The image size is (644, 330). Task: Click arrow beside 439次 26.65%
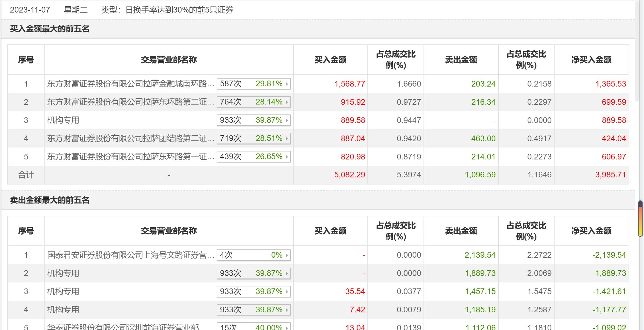[x=287, y=157]
